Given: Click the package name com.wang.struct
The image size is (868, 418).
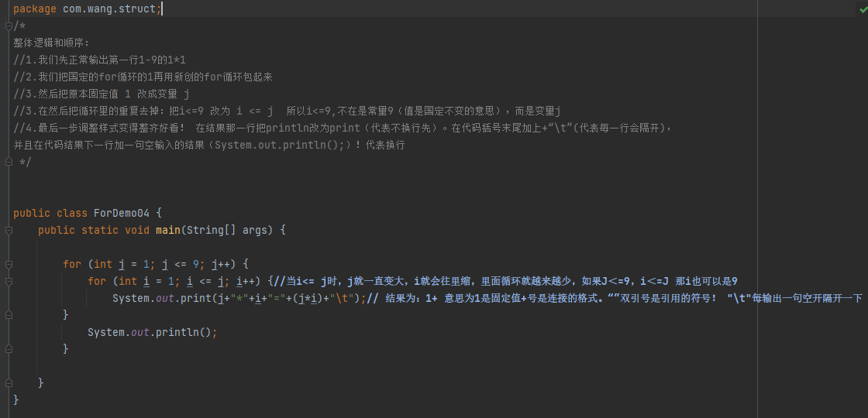Looking at the screenshot, I should [109, 9].
